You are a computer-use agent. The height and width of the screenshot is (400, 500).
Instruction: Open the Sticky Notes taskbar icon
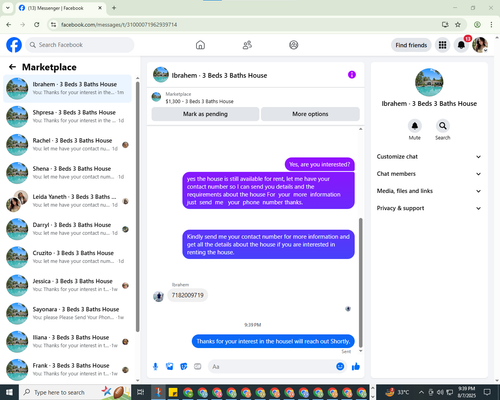pos(173,392)
